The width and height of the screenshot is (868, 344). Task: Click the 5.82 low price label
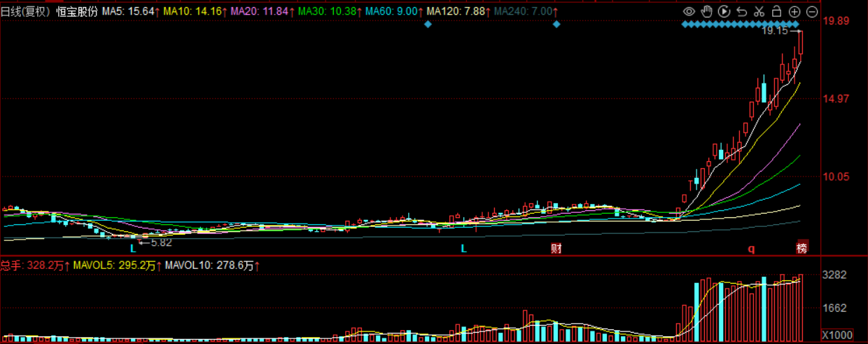point(161,242)
